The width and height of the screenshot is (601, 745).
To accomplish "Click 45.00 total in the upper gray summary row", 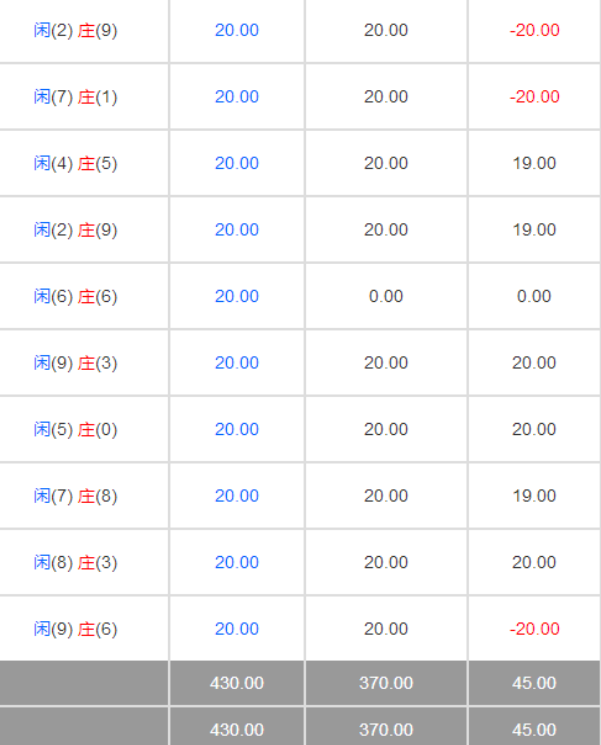I will tap(534, 683).
